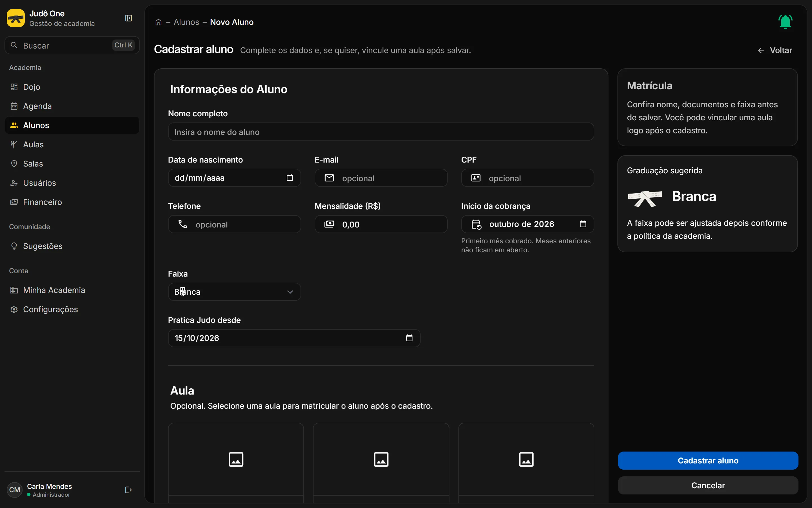The width and height of the screenshot is (812, 508).
Task: Click the envelope icon in E-mail field
Action: [x=330, y=178]
